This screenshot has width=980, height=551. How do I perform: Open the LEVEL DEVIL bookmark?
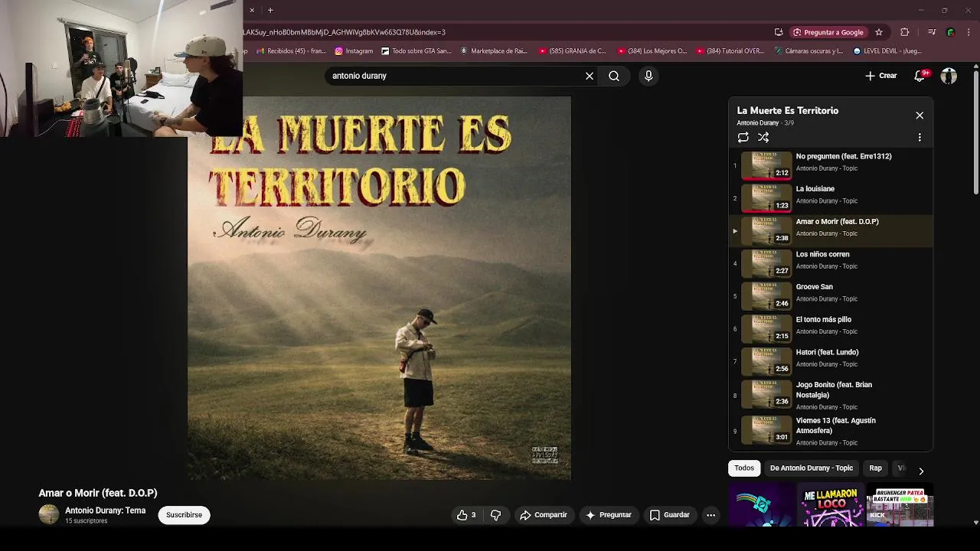click(x=887, y=51)
